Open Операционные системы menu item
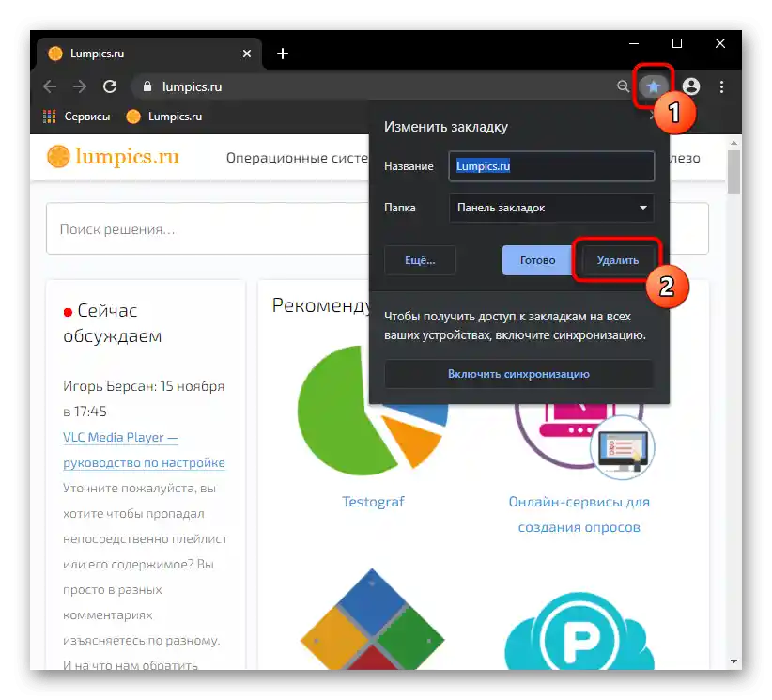The height and width of the screenshot is (700, 772). [298, 158]
